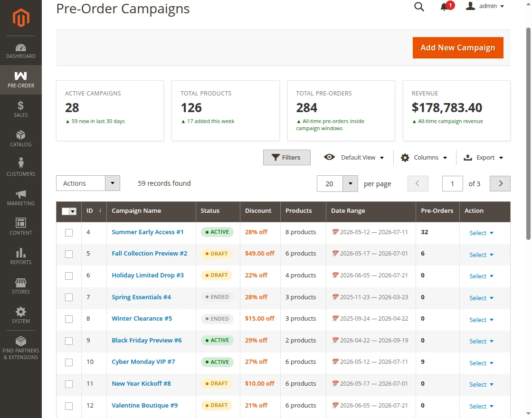Toggle the Default View eye icon
This screenshot has width=532, height=418.
click(329, 157)
